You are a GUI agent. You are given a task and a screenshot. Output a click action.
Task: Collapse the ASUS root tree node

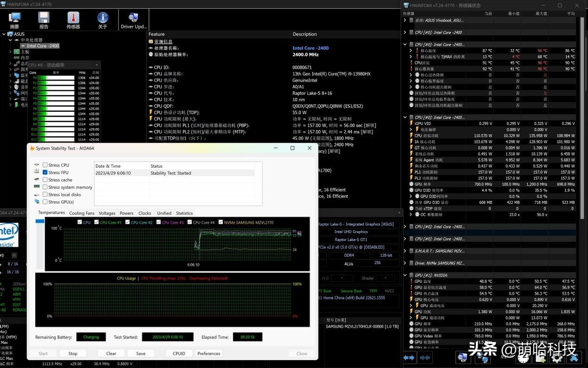click(x=4, y=34)
